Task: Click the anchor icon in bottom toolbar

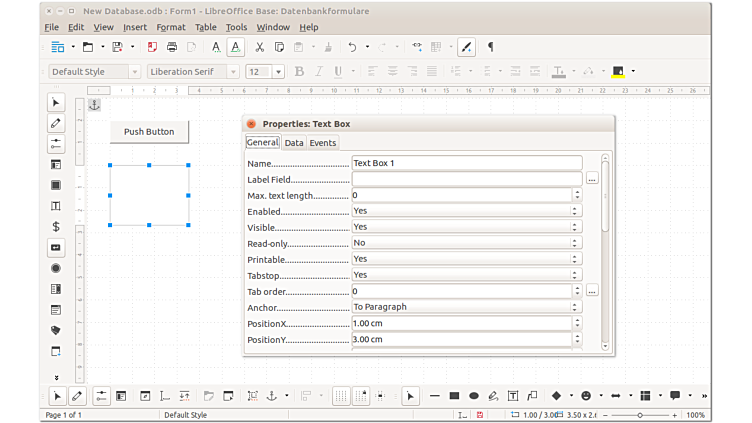Action: click(x=270, y=396)
